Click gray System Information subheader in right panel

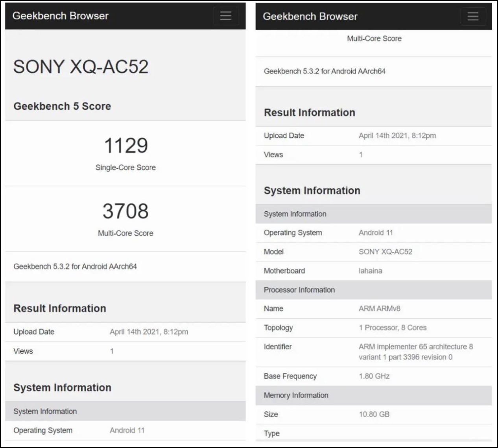pos(295,214)
